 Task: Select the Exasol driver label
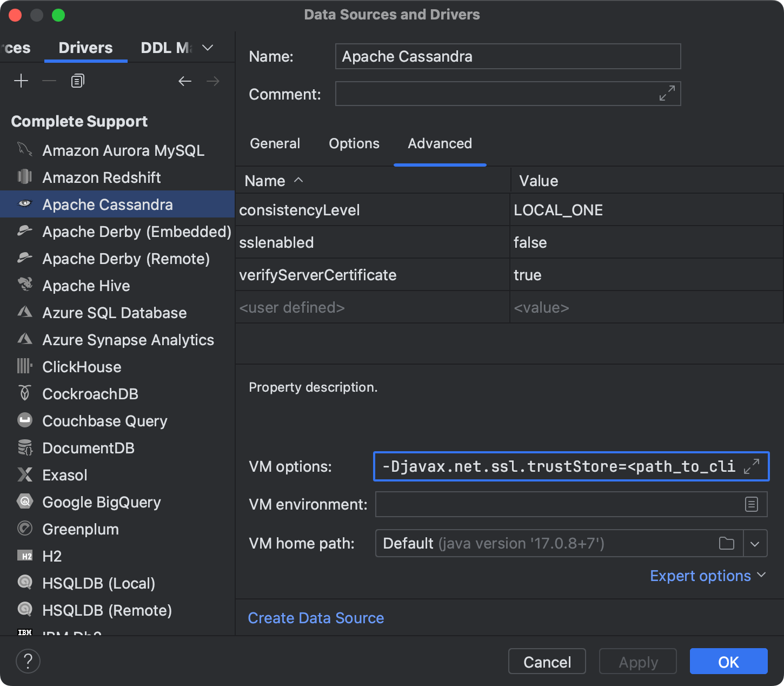pos(65,475)
